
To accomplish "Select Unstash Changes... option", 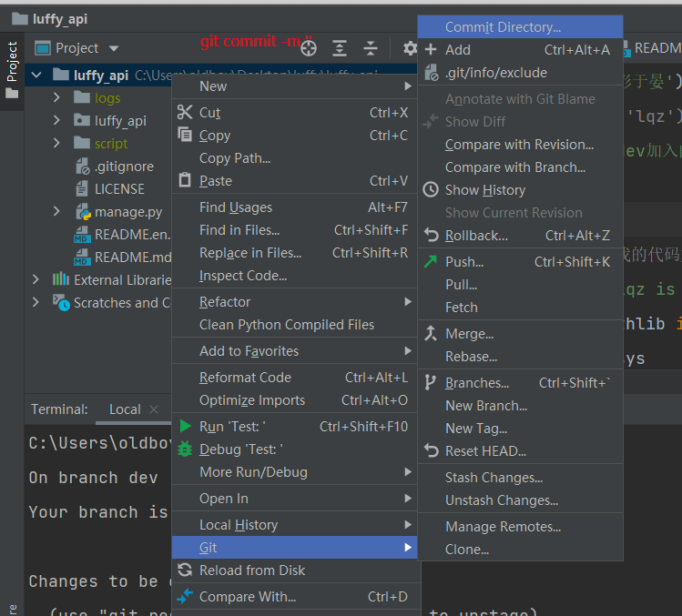I will [x=520, y=500].
